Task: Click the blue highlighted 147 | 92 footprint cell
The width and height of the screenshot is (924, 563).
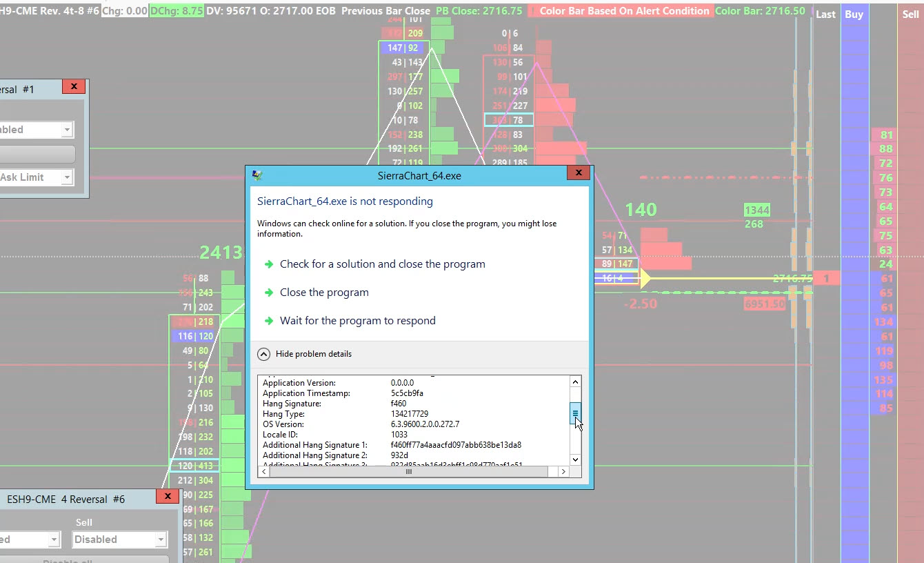Action: [x=403, y=48]
